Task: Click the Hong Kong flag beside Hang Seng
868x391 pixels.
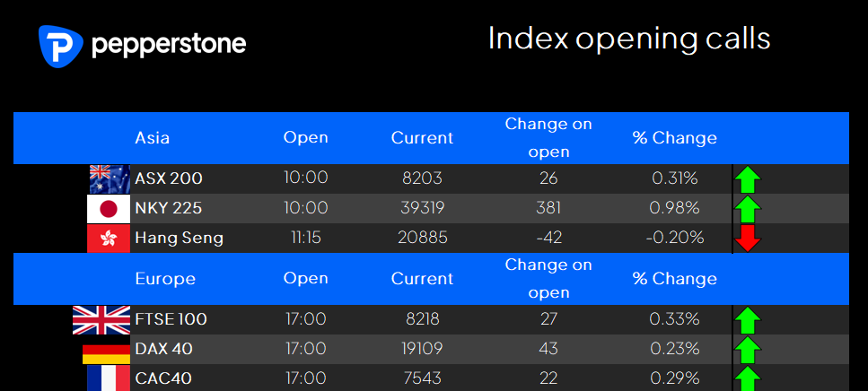Action: [x=109, y=239]
